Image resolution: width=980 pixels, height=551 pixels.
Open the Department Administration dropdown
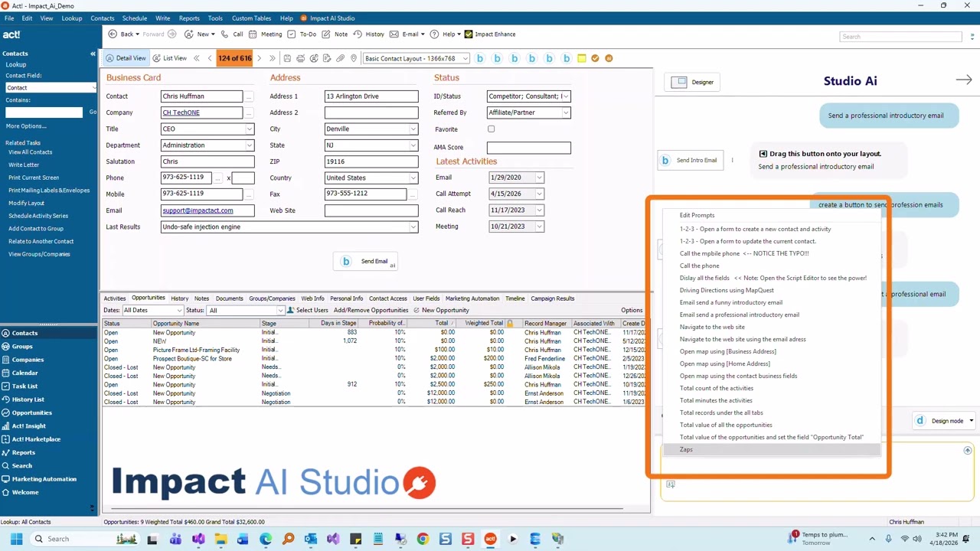[250, 145]
